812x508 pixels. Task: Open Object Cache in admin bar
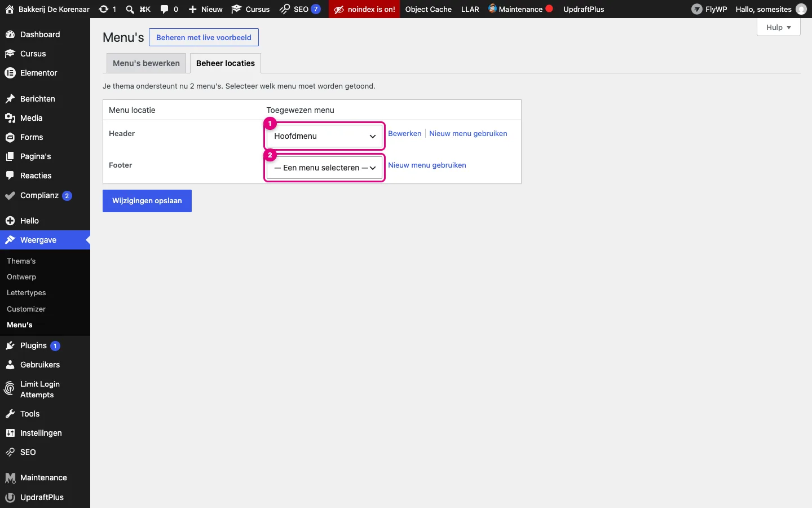(429, 9)
